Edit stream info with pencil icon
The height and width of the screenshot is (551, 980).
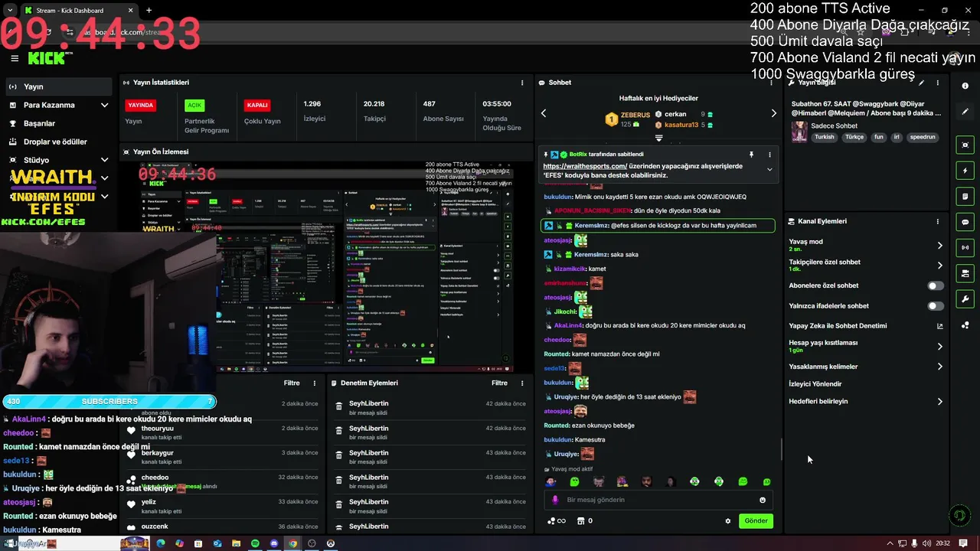(921, 83)
